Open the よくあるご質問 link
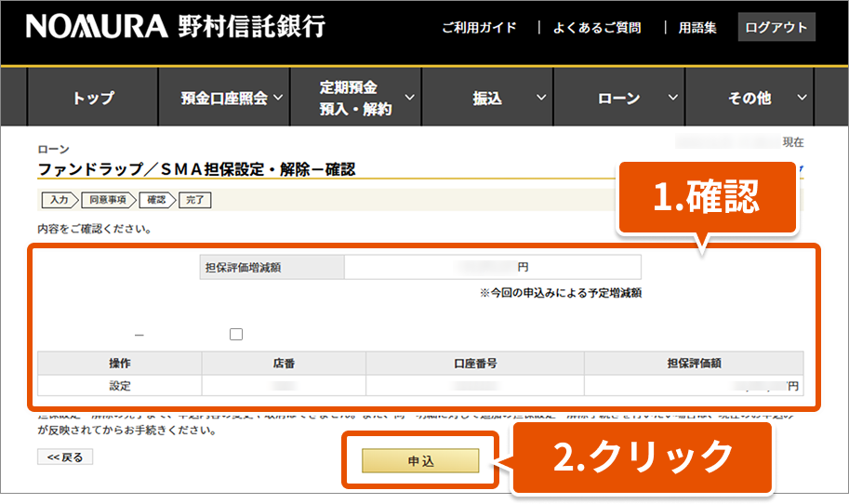This screenshot has width=849, height=504. point(596,27)
